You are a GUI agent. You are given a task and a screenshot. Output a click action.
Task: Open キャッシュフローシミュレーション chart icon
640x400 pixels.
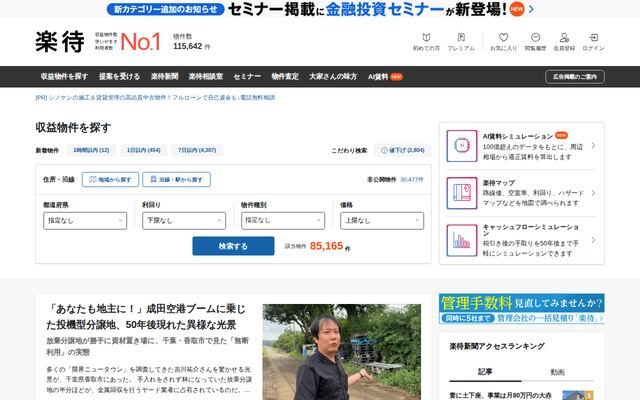tap(462, 240)
